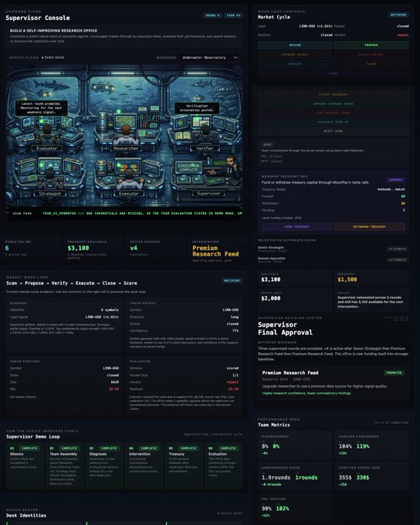Viewport: 420px width, 525px height.
Task: Click the Evaluator speech bubble about latest round
Action: pyautogui.click(x=41, y=108)
